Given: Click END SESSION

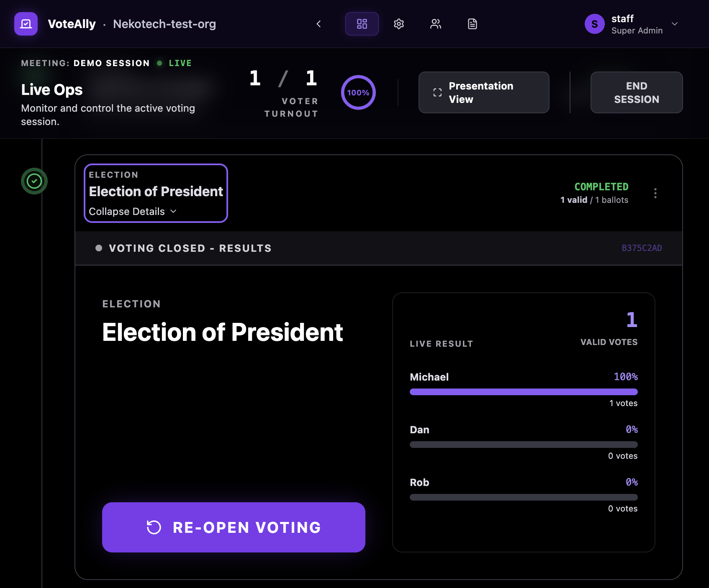Looking at the screenshot, I should pos(636,92).
